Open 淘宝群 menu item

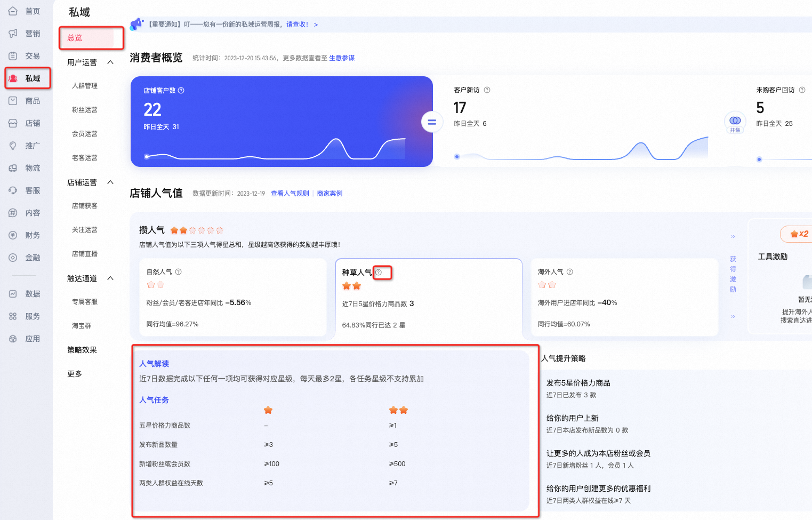point(82,325)
